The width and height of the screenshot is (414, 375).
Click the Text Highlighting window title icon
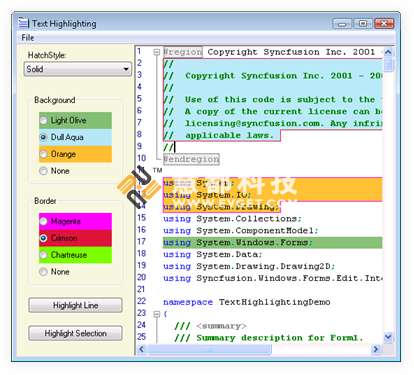tap(23, 23)
